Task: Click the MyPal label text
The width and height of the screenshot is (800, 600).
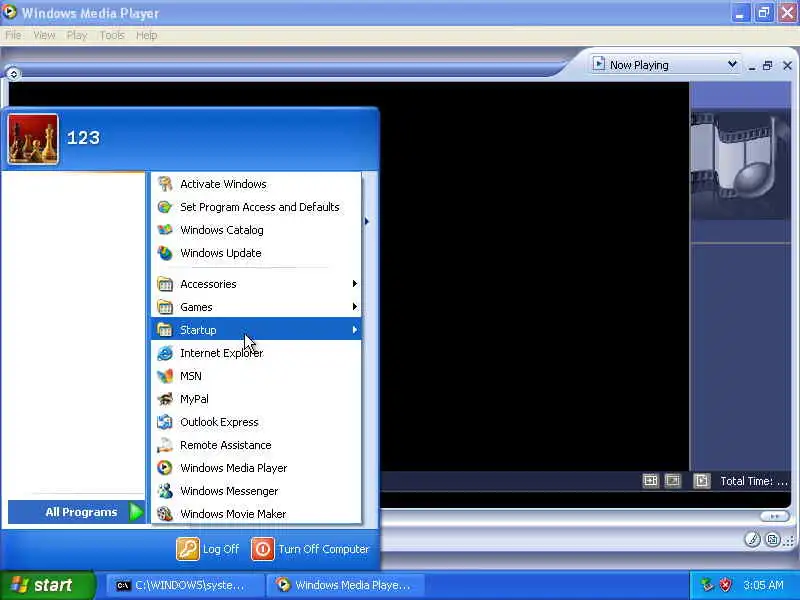Action: [194, 399]
